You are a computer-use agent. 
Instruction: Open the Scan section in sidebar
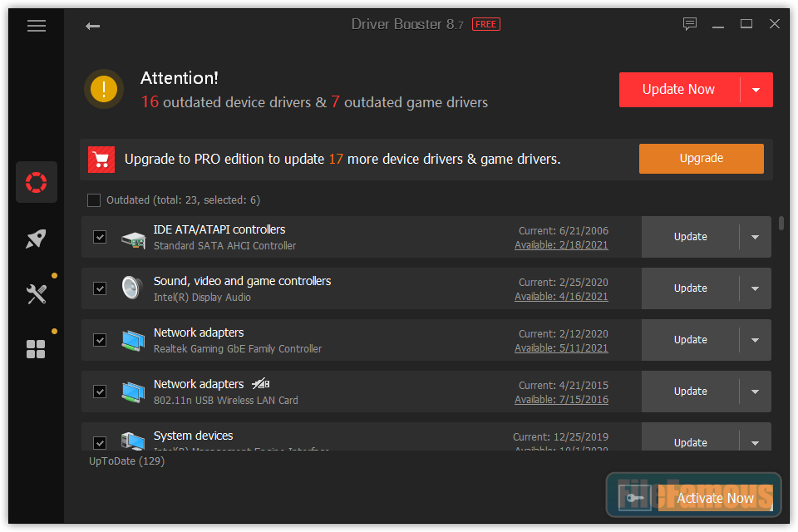tap(36, 182)
